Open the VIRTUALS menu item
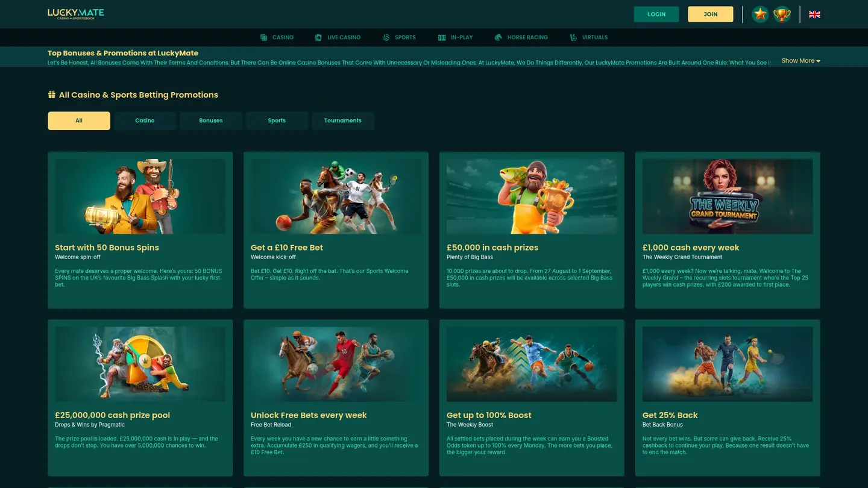The height and width of the screenshot is (488, 868). point(595,37)
